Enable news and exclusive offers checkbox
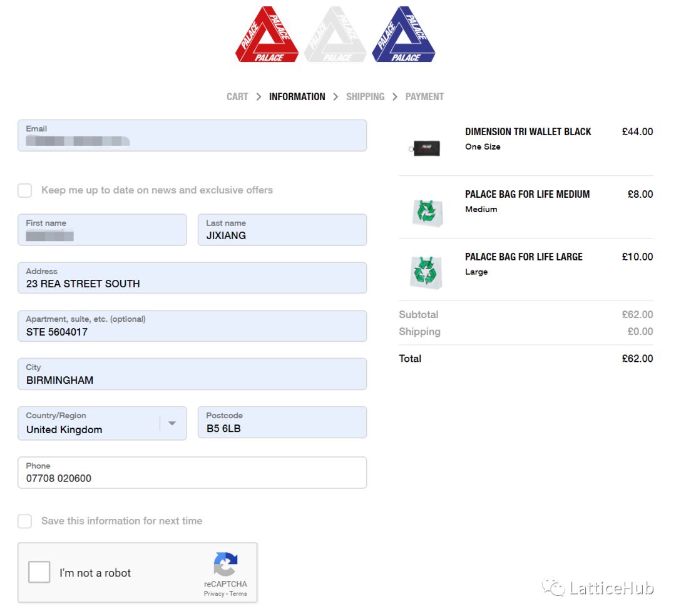Image resolution: width=676 pixels, height=616 pixels. [x=25, y=190]
